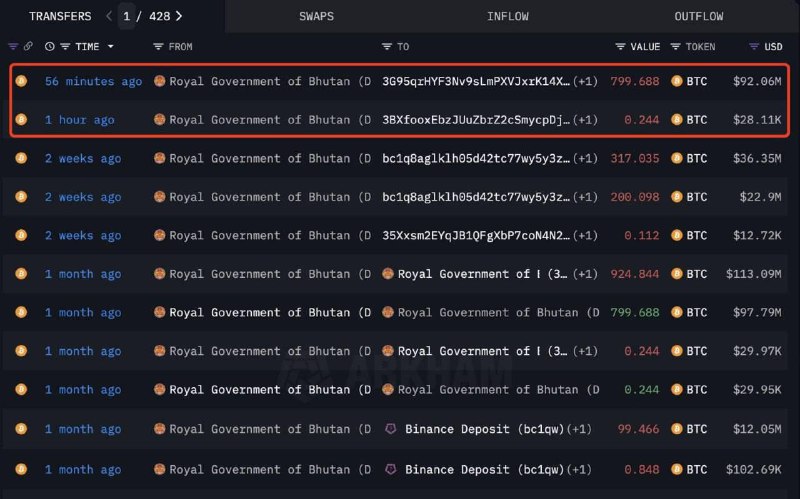Click Bhutan avatar icon in $36.35M row
Viewport: 800px width, 499px height.
tap(160, 158)
